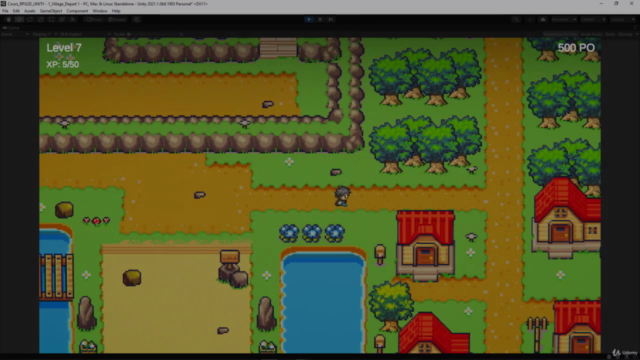
Task: Click the wooden signpost near the sand area
Action: pos(230,258)
